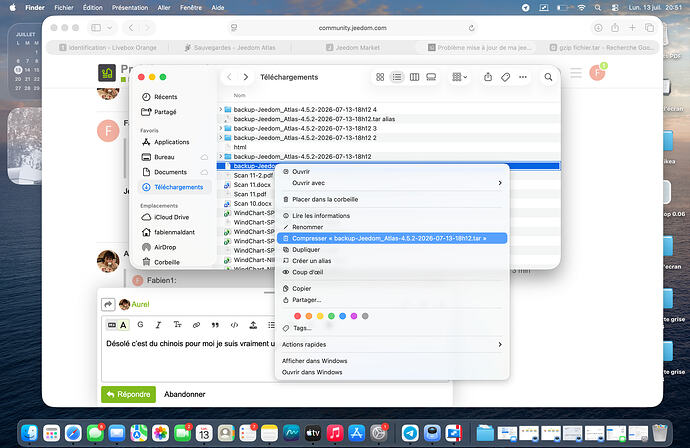
Task: Apply the red tag color dot
Action: point(297,316)
